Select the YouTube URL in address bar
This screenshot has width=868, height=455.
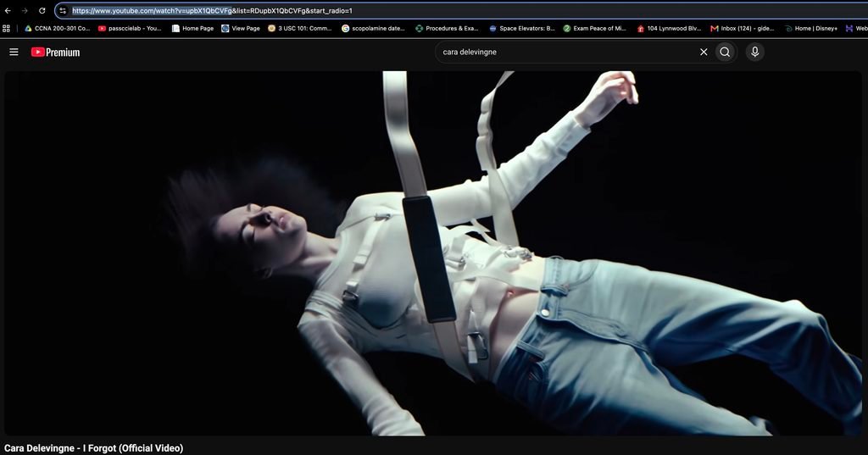tap(212, 10)
